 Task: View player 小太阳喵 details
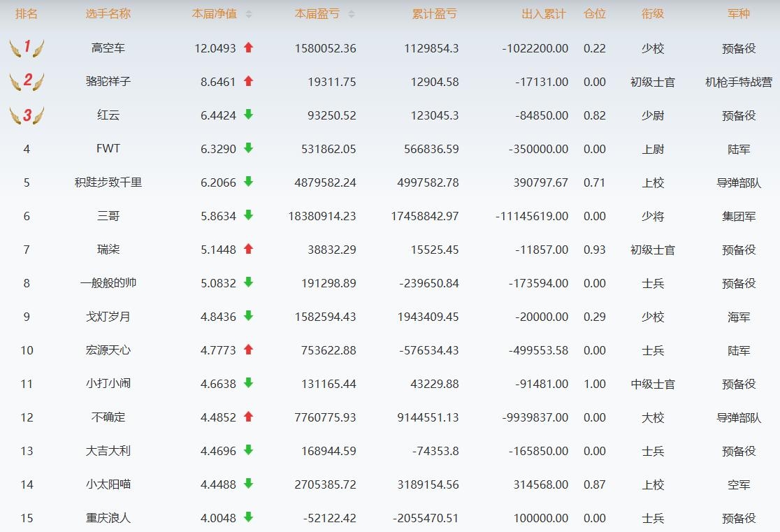[x=108, y=484]
